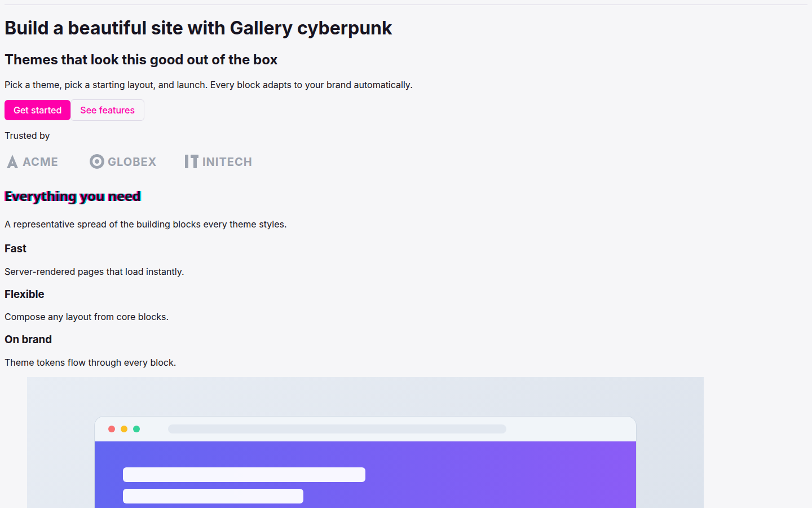Select the On brand feature heading
This screenshot has height=508, width=812.
(x=28, y=339)
